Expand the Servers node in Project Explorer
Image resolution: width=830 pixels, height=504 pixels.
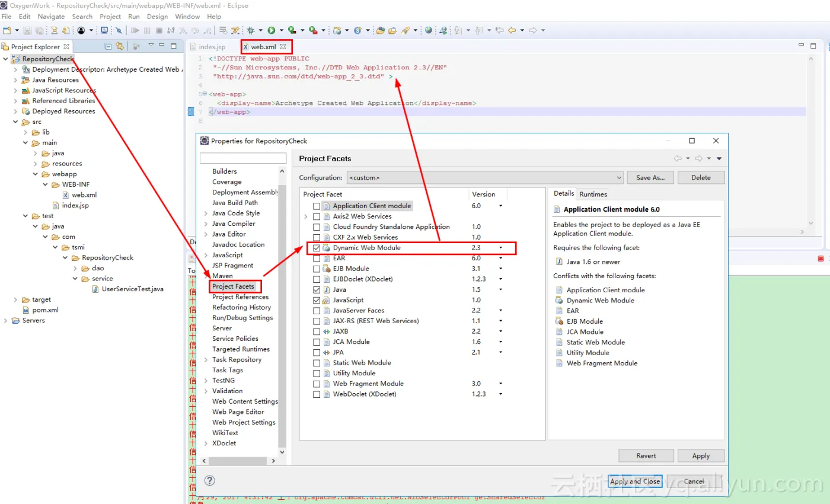point(5,321)
